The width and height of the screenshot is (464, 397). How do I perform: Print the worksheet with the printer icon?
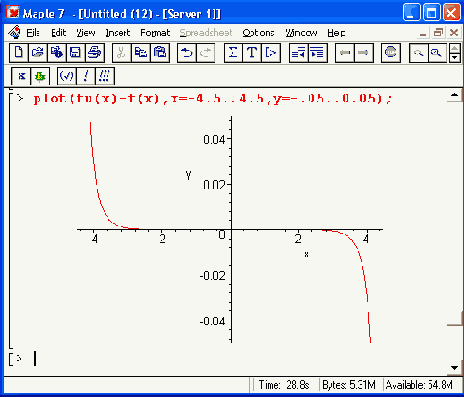click(x=95, y=53)
